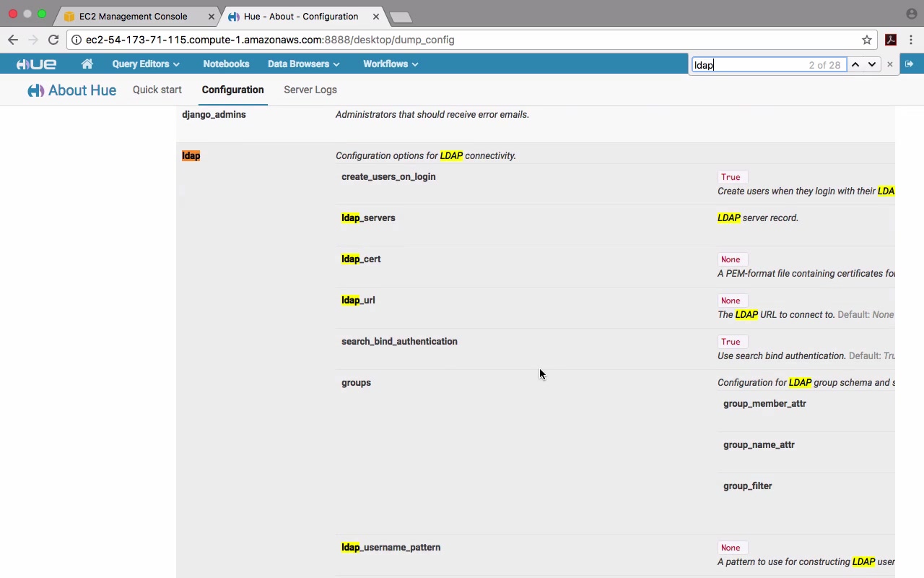This screenshot has height=578, width=924.
Task: Click the Hue logo in the navbar
Action: point(36,64)
